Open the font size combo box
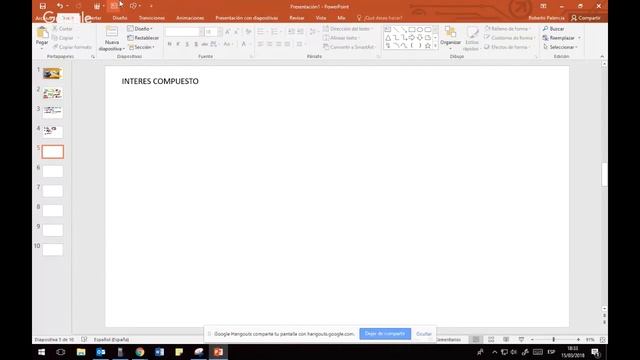Screen dimensions: 640x360 coord(213,32)
